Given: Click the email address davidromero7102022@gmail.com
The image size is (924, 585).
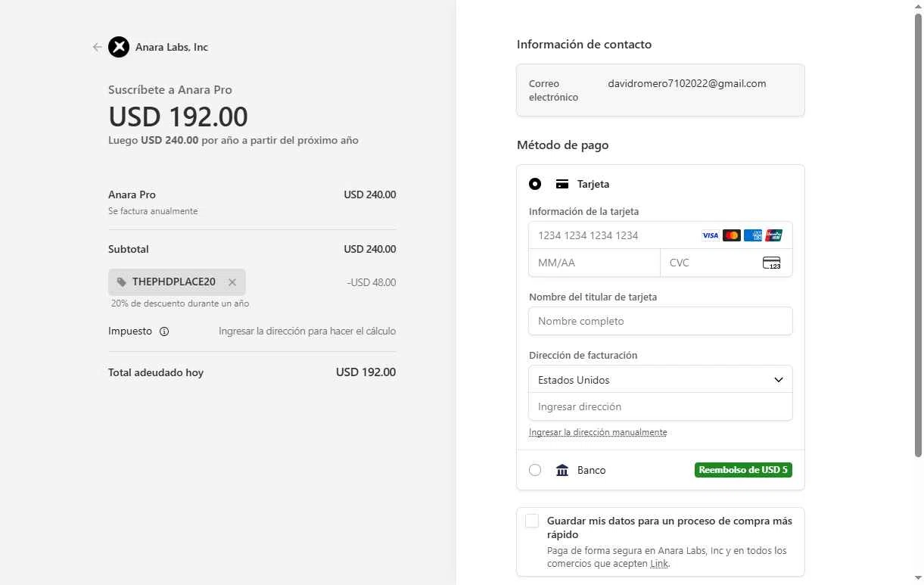Looking at the screenshot, I should pyautogui.click(x=687, y=83).
